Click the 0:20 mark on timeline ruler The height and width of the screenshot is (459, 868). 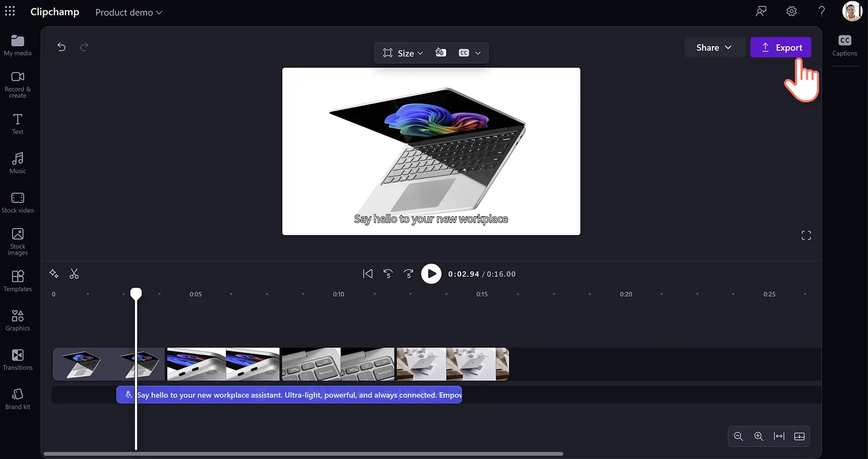coord(626,294)
